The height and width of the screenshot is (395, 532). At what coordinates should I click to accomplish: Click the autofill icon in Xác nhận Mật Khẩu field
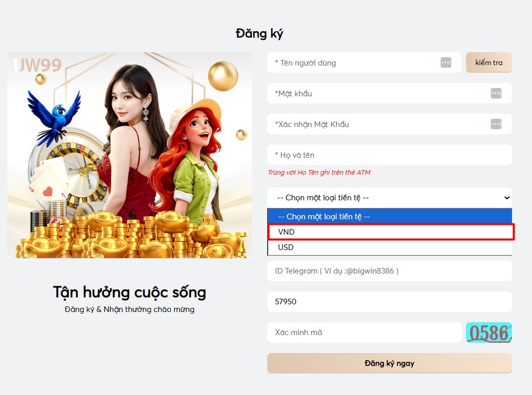pos(496,124)
